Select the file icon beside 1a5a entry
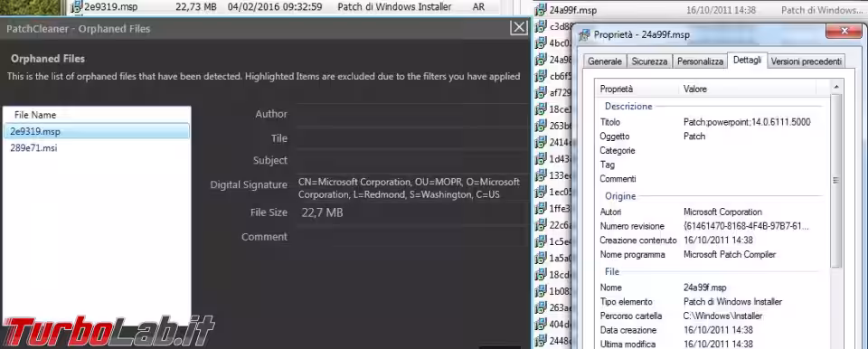The width and height of the screenshot is (868, 349). tap(541, 259)
